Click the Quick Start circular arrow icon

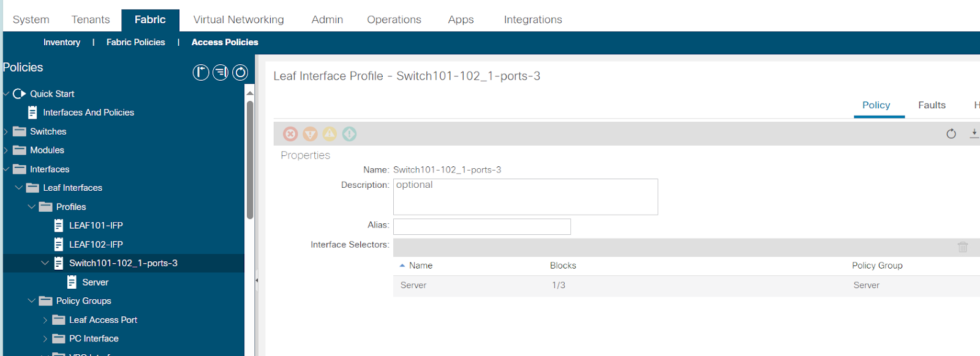[20, 94]
